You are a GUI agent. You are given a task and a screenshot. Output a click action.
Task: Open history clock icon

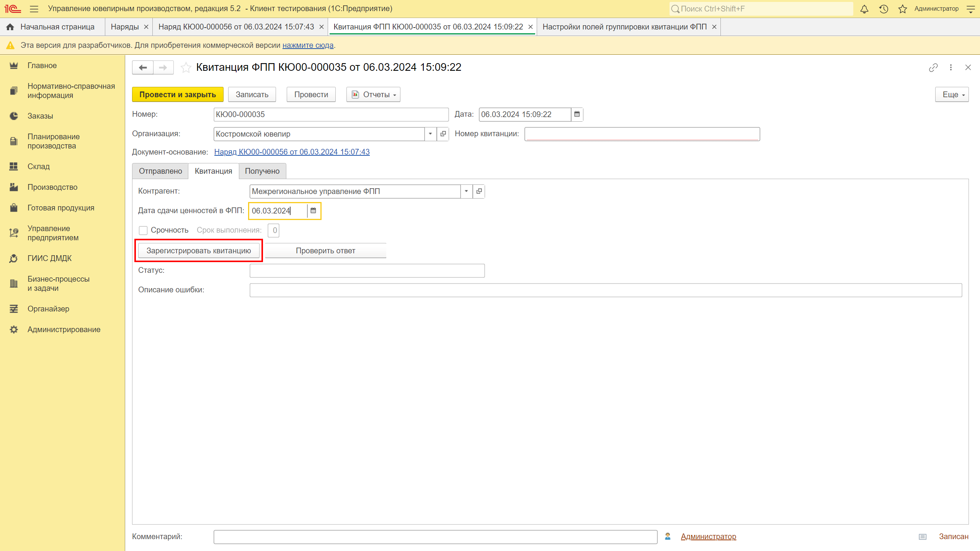coord(884,9)
